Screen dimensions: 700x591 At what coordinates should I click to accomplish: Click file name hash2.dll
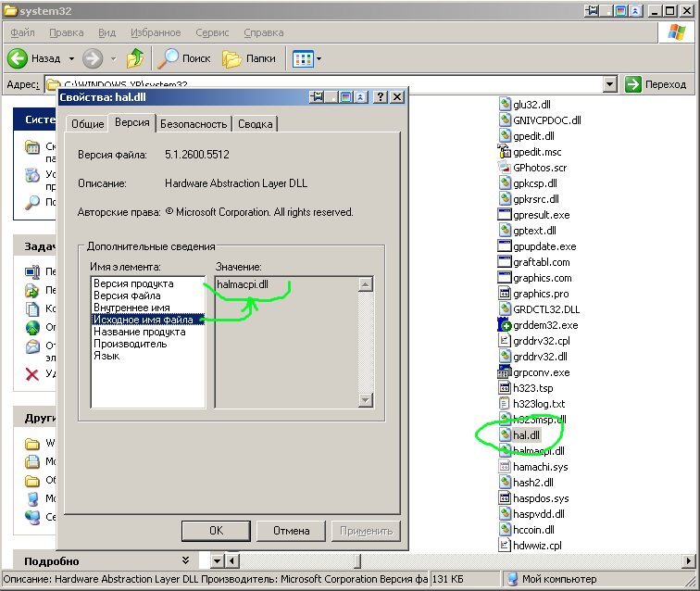tap(533, 483)
